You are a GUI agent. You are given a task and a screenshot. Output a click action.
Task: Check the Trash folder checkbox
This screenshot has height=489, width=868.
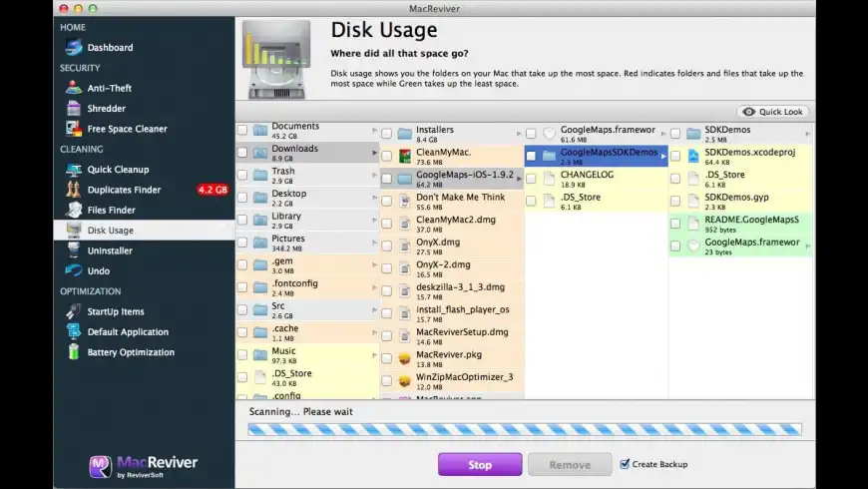[242, 175]
